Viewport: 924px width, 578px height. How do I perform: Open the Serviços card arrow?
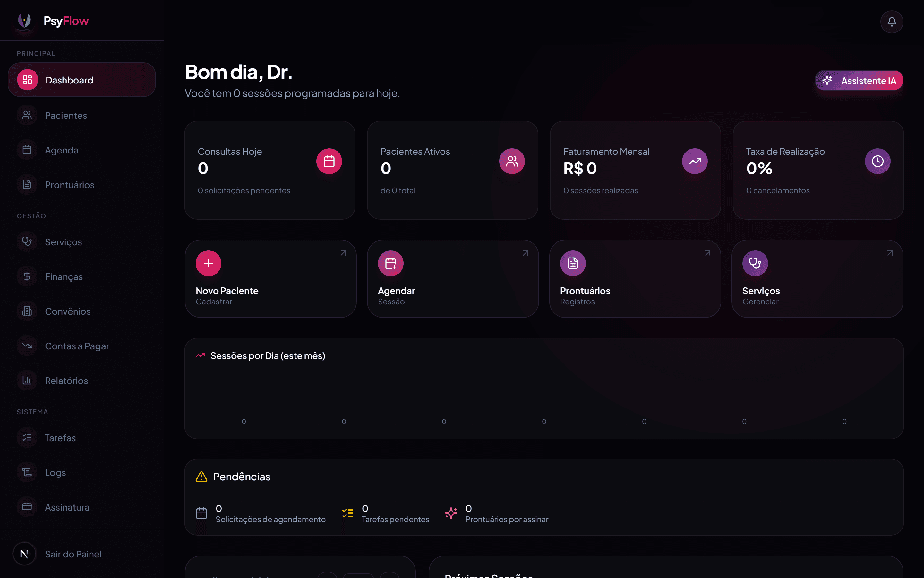click(890, 253)
